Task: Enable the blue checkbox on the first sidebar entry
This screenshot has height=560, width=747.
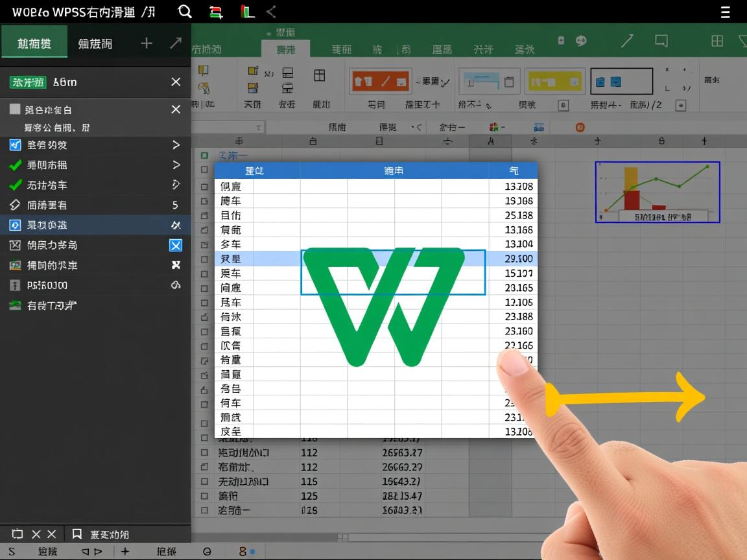Action: point(16,145)
